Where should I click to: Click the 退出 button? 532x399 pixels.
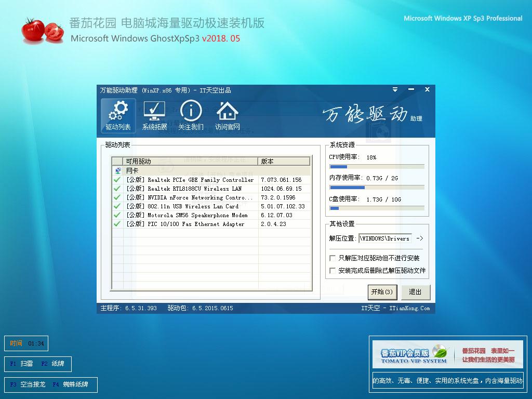pos(416,292)
